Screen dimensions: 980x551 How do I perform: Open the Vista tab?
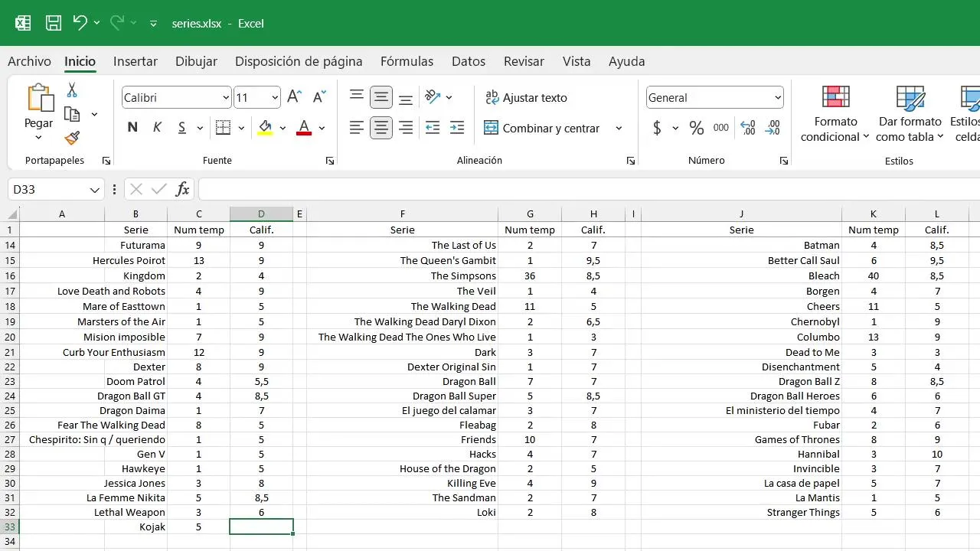coord(577,61)
